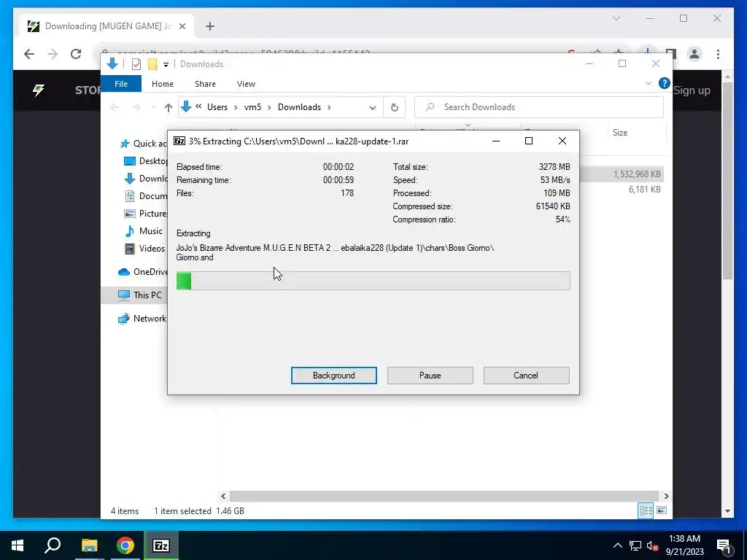This screenshot has height=560, width=747.
Task: Click the muted volume tray icon
Action: point(652,545)
